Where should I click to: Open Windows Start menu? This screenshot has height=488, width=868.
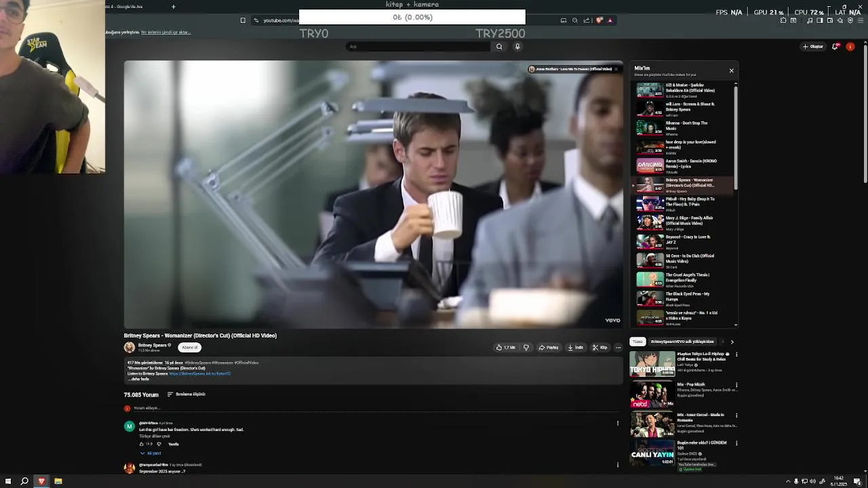point(8,481)
